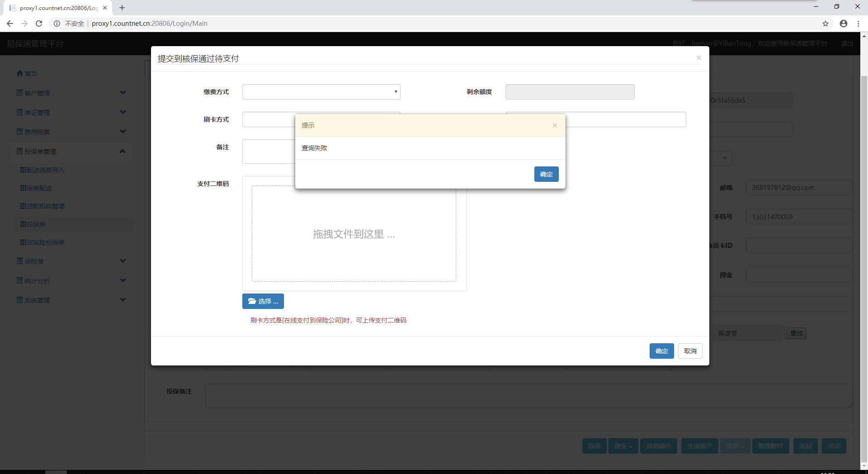The height and width of the screenshot is (474, 868).
Task: Close the 提示 alert with its X
Action: [555, 125]
